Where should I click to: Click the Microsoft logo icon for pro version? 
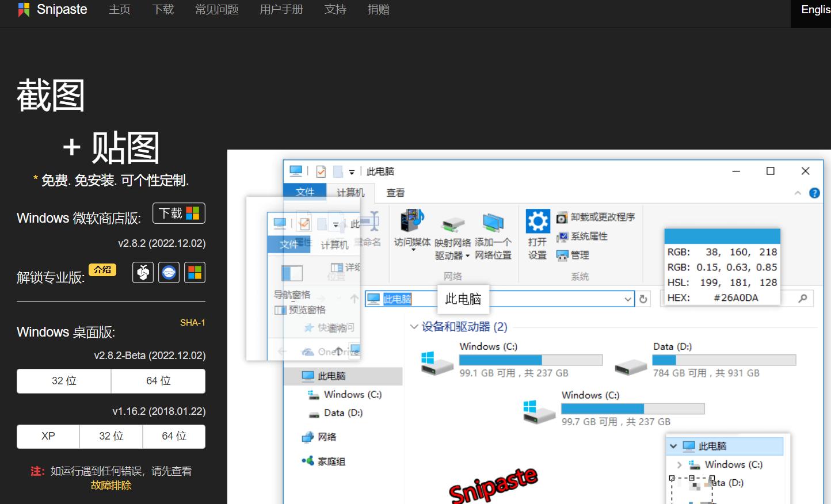[195, 273]
